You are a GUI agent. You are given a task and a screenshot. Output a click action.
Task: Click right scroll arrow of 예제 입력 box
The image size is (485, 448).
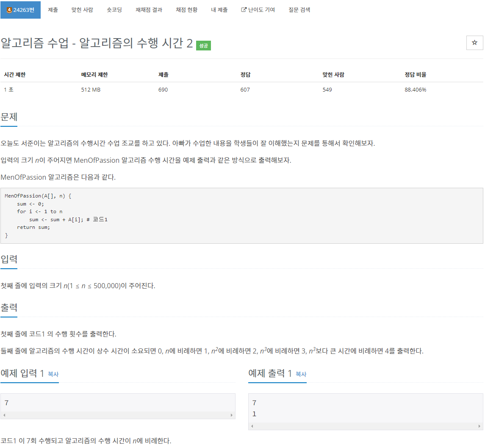coord(231,415)
